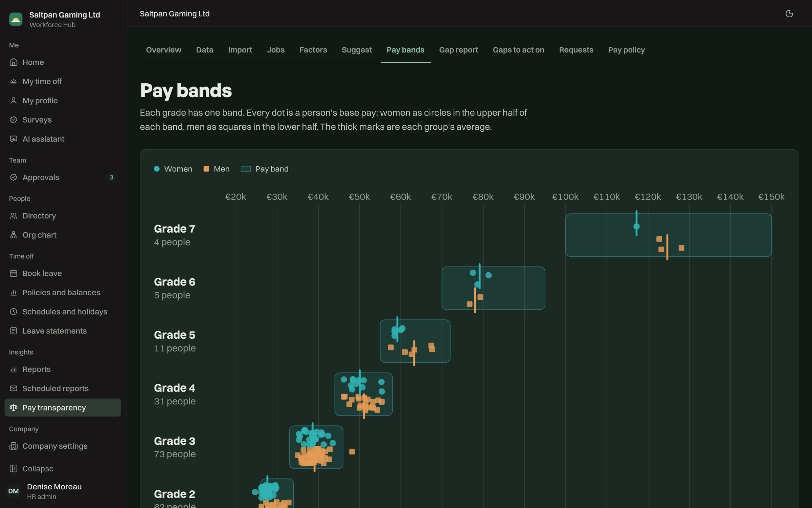Click the Reports bar chart icon
The width and height of the screenshot is (812, 508).
pos(14,369)
